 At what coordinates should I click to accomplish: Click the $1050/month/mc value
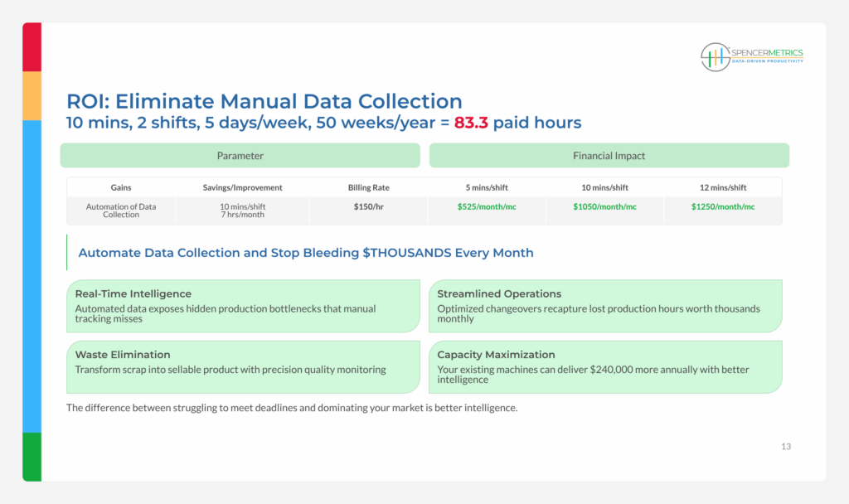click(604, 206)
